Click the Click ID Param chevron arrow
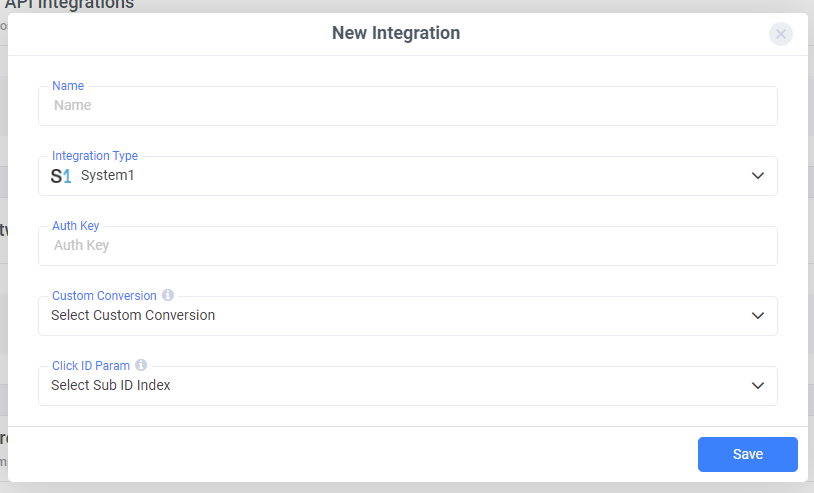This screenshot has height=493, width=814. [x=757, y=386]
